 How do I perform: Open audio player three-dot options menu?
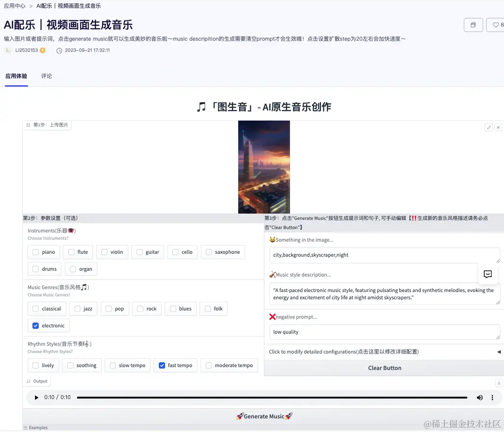click(492, 398)
